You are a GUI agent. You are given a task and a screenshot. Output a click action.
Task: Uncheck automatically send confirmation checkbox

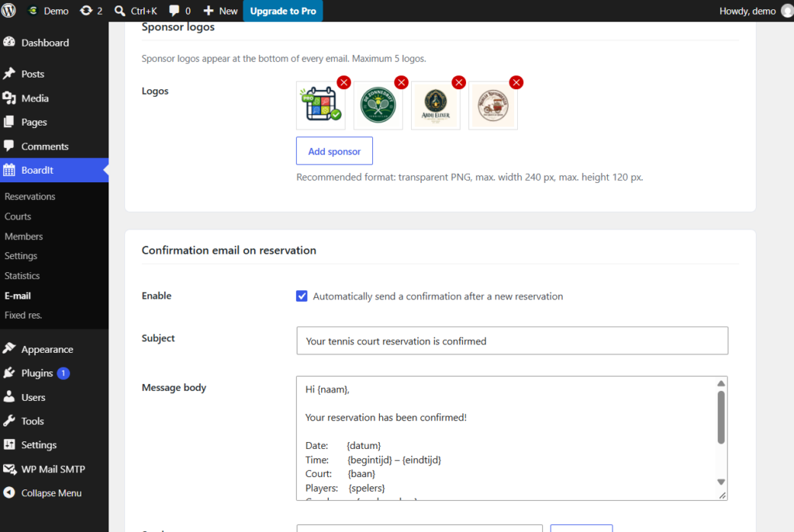tap(302, 296)
